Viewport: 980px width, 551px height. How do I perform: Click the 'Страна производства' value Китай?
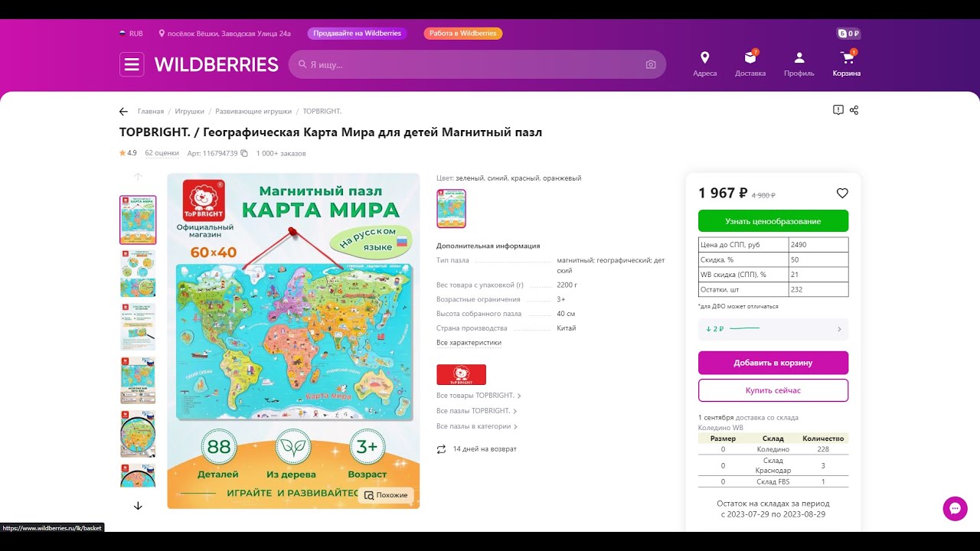tap(567, 328)
